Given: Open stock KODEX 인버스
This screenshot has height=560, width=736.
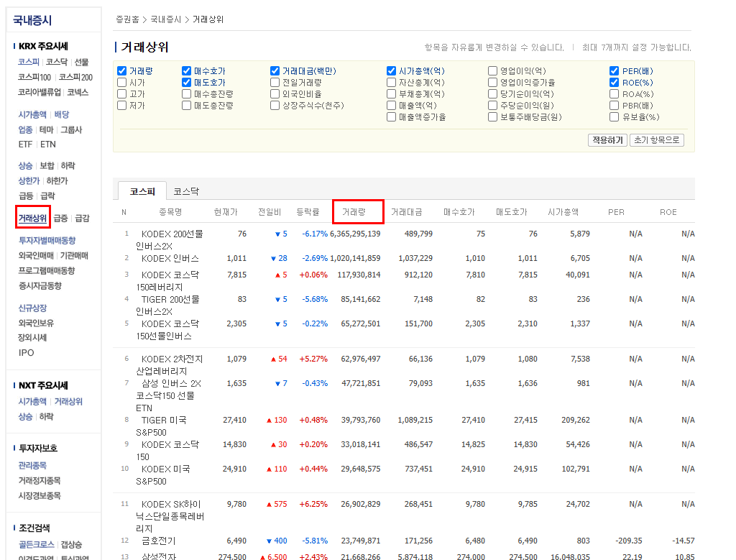Looking at the screenshot, I should (x=170, y=259).
